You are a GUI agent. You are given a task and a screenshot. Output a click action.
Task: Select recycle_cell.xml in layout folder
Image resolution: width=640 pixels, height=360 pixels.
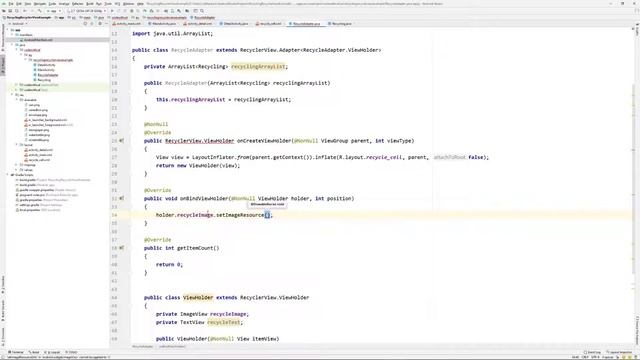(x=37, y=160)
